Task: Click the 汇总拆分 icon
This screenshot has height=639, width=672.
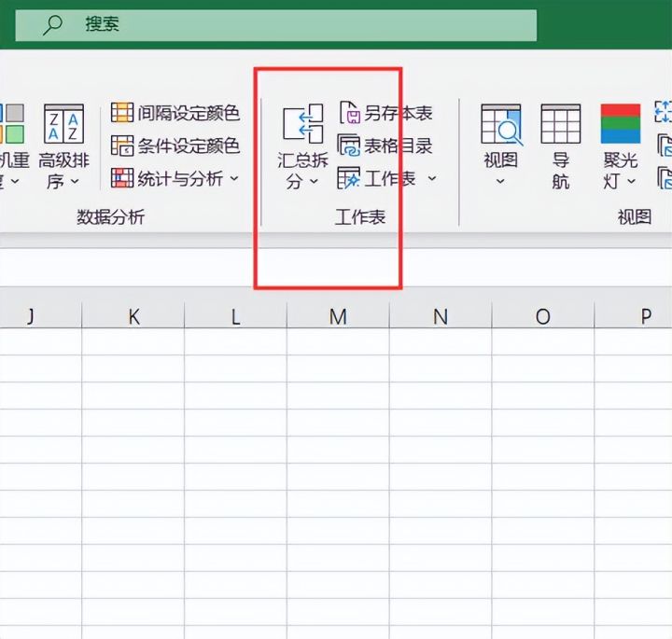Action: coord(302,124)
